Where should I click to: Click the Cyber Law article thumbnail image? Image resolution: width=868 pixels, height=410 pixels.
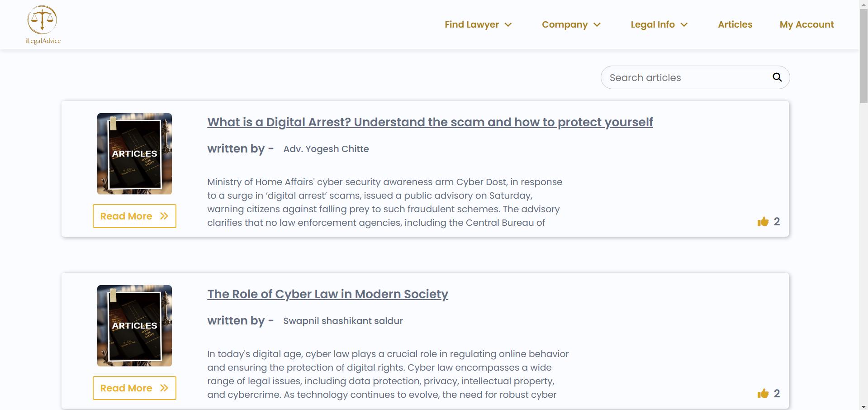(x=134, y=326)
